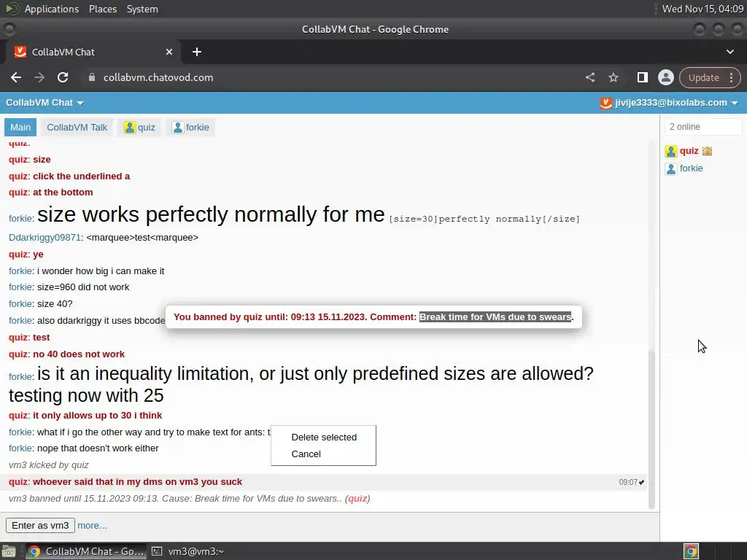The image size is (747, 560).
Task: Click quiz username in the online list
Action: pyautogui.click(x=689, y=151)
